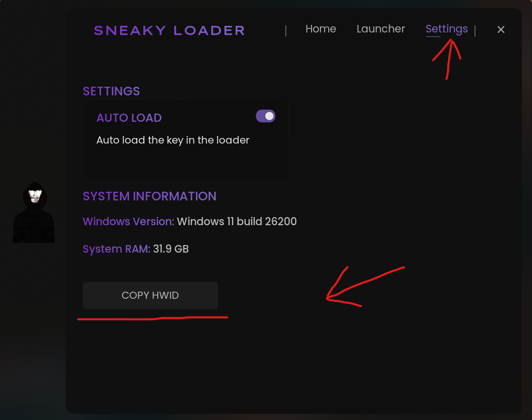This screenshot has height=420, width=532.
Task: Click the red arrow below Settings tab
Action: pyautogui.click(x=448, y=58)
